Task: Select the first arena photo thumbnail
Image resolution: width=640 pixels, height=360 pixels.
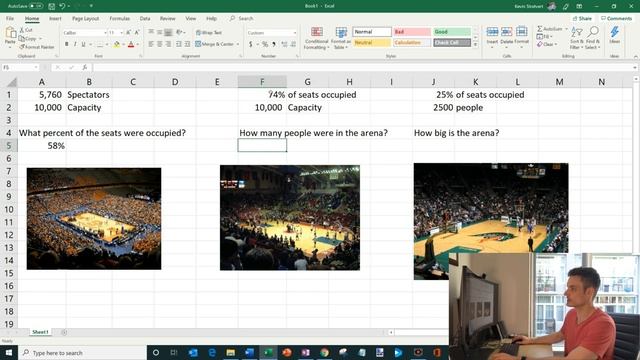Action: (x=94, y=218)
